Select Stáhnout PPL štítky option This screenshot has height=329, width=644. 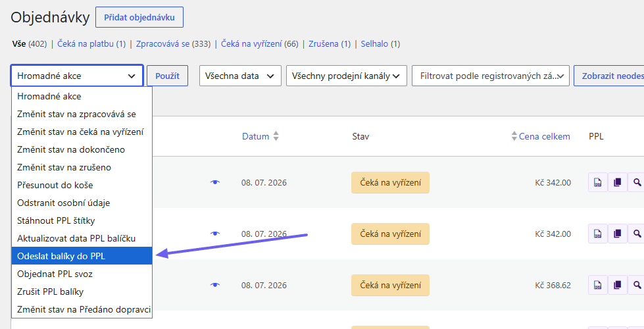point(82,220)
